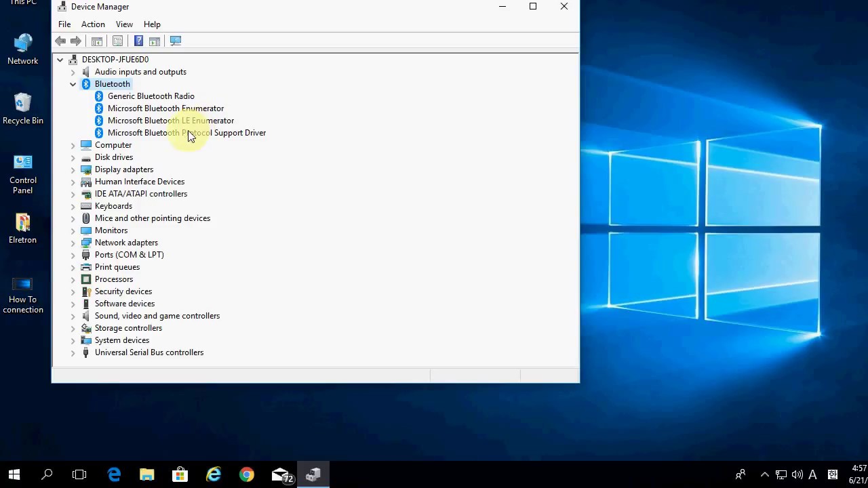Click the Storage controllers category icon
This screenshot has width=868, height=488.
coord(86,328)
